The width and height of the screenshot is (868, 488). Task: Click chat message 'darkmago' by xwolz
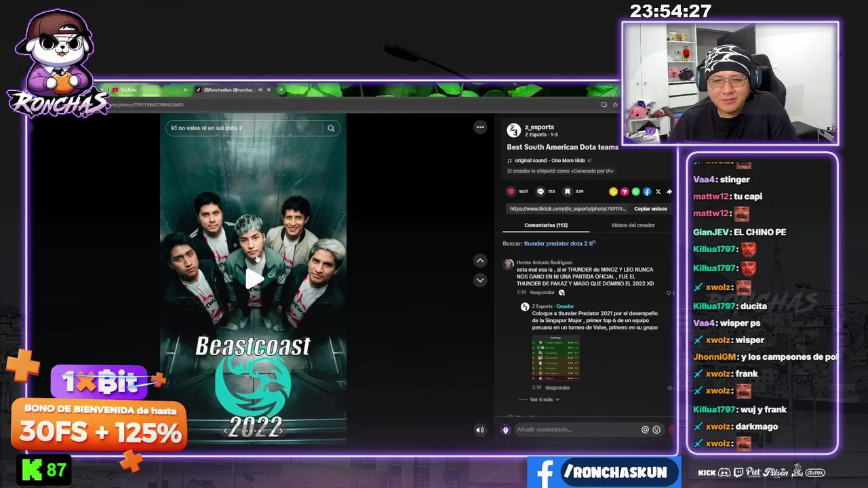(755, 426)
